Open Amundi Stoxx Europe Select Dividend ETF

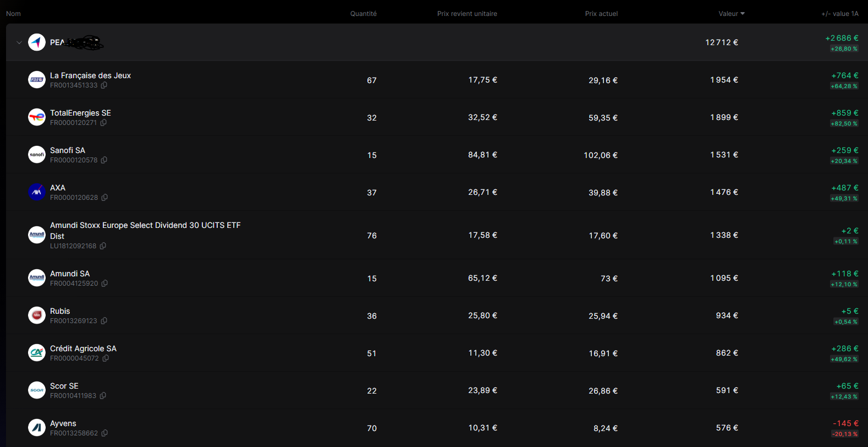145,231
